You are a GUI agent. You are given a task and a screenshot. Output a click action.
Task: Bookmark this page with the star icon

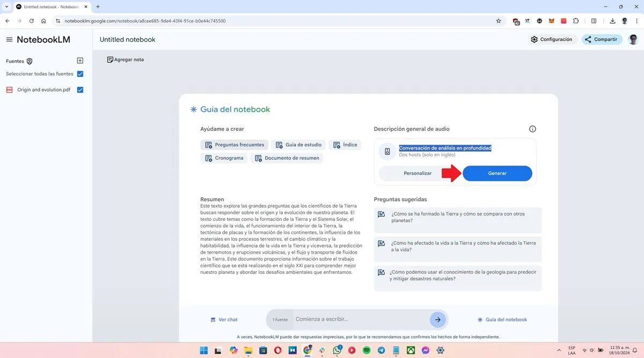pos(499,21)
